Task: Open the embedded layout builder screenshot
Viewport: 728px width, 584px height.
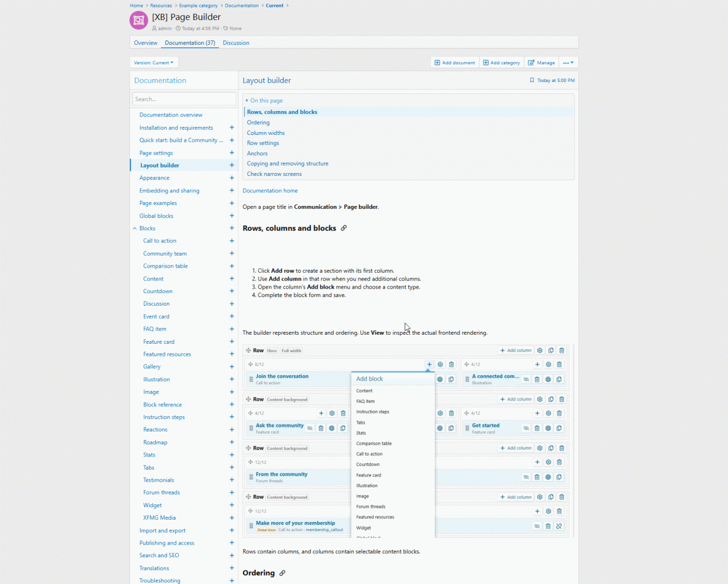Action: (408, 441)
